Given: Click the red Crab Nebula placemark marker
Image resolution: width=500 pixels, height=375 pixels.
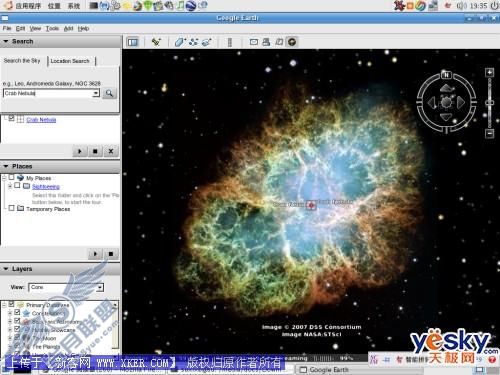Looking at the screenshot, I should tap(311, 205).
